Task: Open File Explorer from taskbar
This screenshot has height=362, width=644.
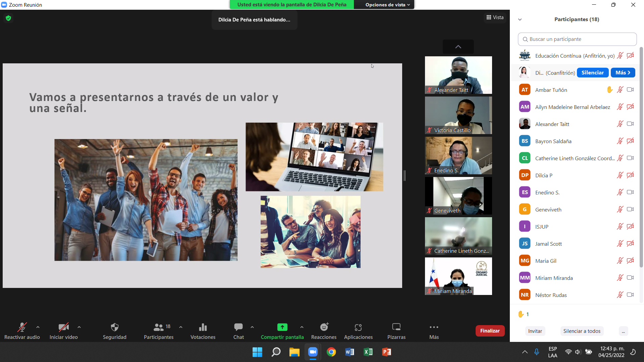Action: click(294, 352)
